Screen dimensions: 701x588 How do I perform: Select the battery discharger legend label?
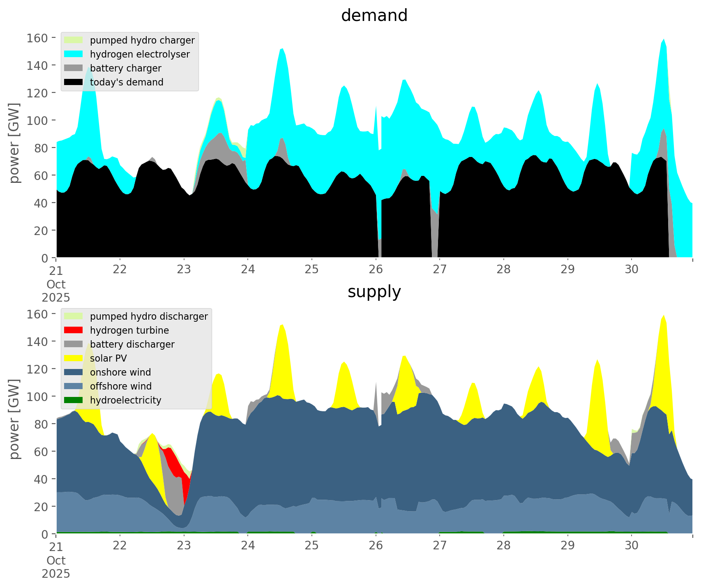point(132,344)
